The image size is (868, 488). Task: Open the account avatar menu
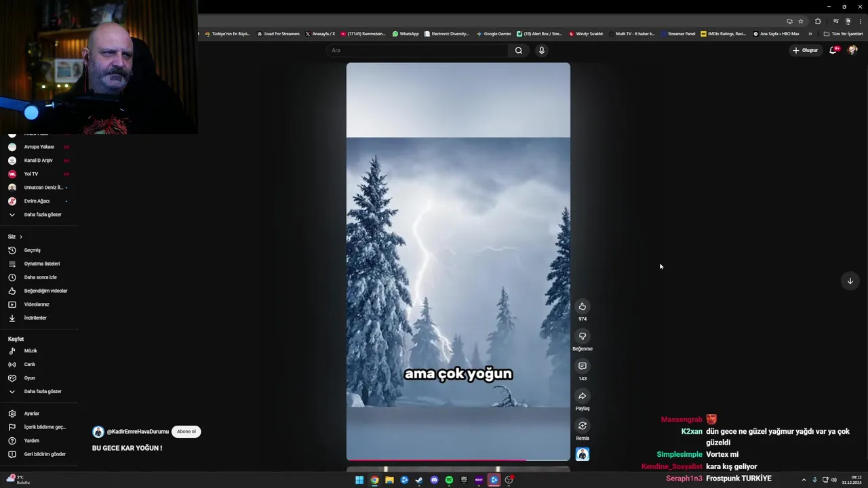tap(852, 50)
